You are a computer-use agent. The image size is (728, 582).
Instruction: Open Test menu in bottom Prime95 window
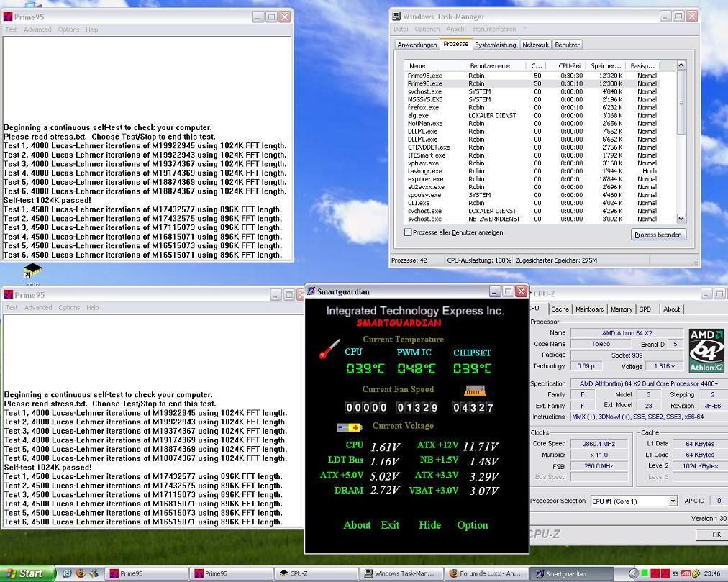[12, 307]
